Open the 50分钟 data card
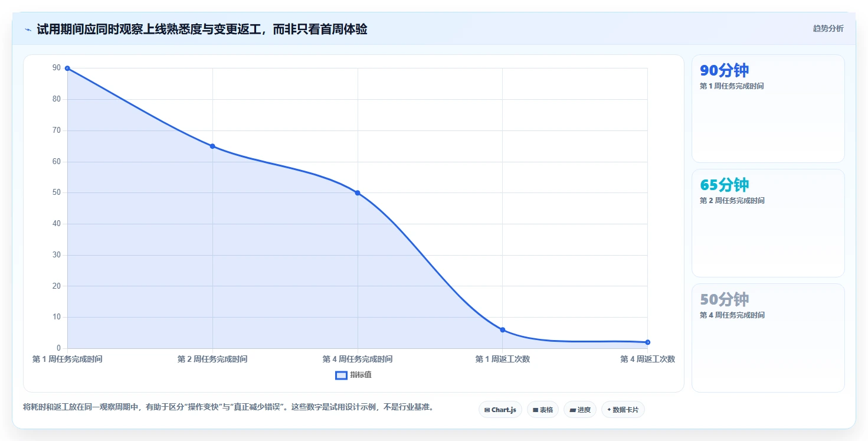Viewport: 868px width, 441px height. coord(768,338)
